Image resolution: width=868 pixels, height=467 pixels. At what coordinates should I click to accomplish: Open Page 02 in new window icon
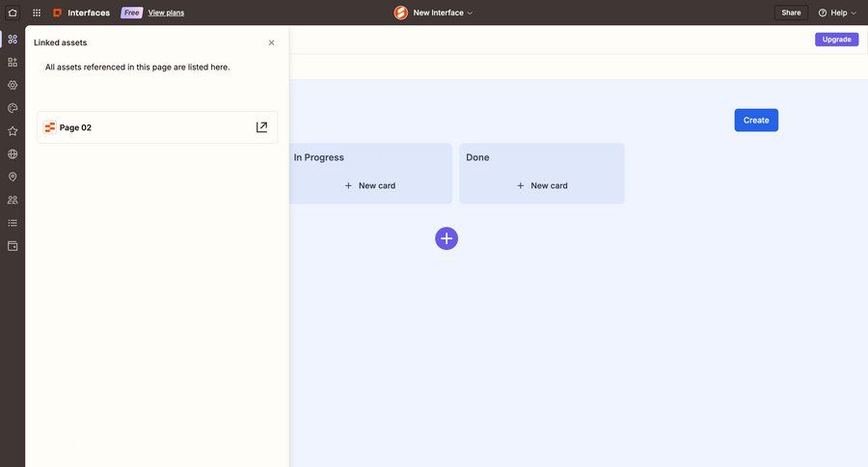coord(261,127)
